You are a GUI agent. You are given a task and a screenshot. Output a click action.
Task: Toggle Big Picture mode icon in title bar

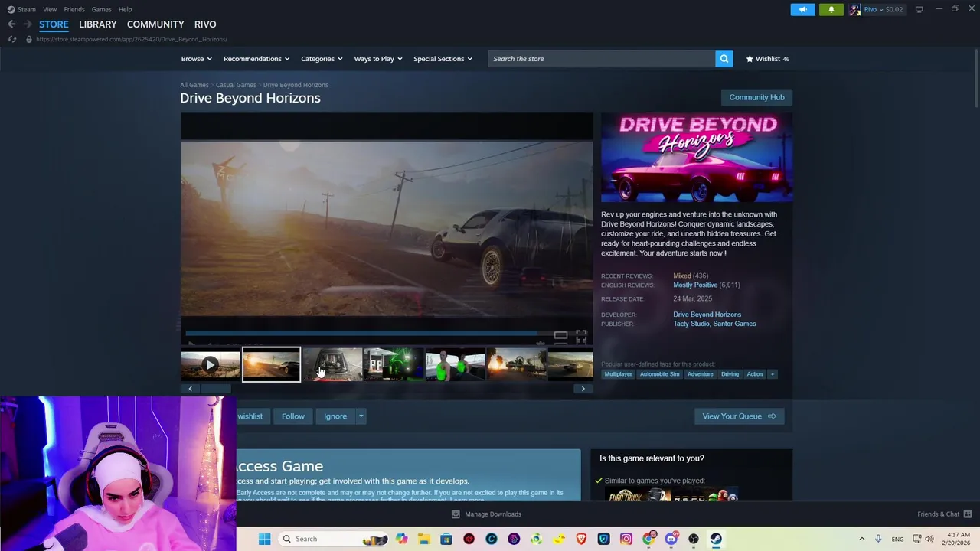[919, 9]
